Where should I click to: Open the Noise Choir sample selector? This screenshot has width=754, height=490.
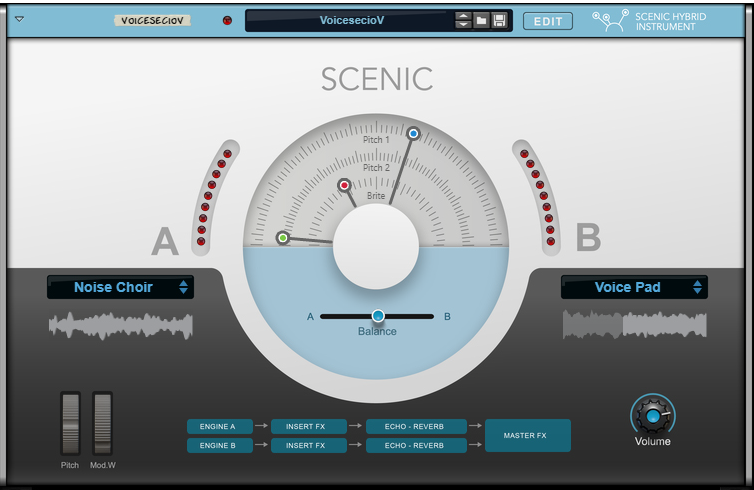click(120, 287)
